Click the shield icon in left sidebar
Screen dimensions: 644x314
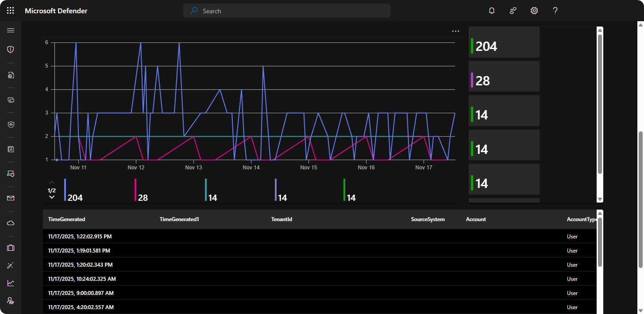coord(11,50)
